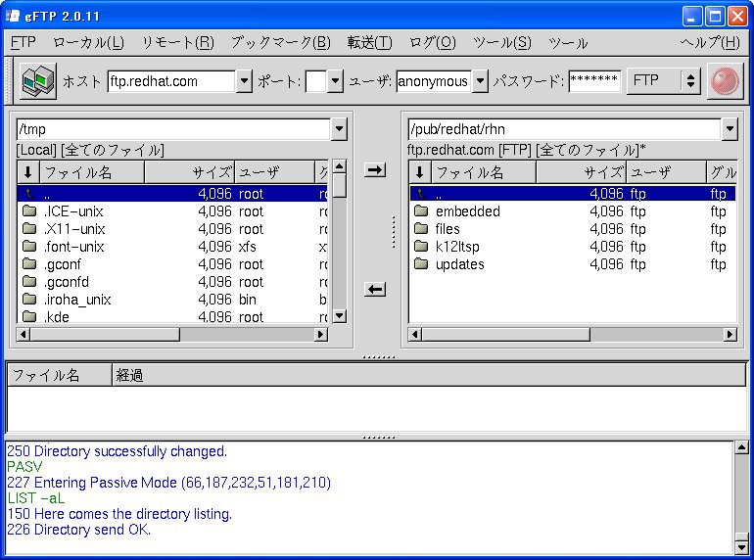Viewport: 754px width, 560px height.
Task: Click the local parent directory icon
Action: click(29, 194)
